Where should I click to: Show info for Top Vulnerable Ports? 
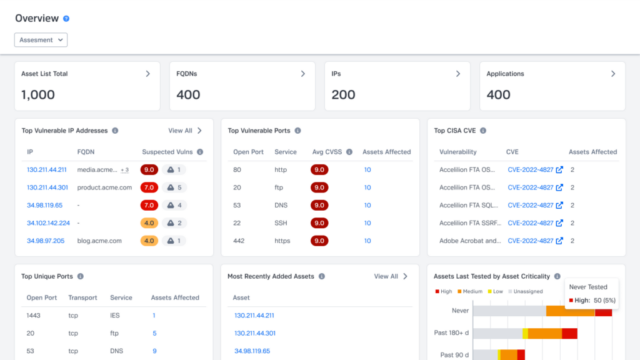[298, 131]
